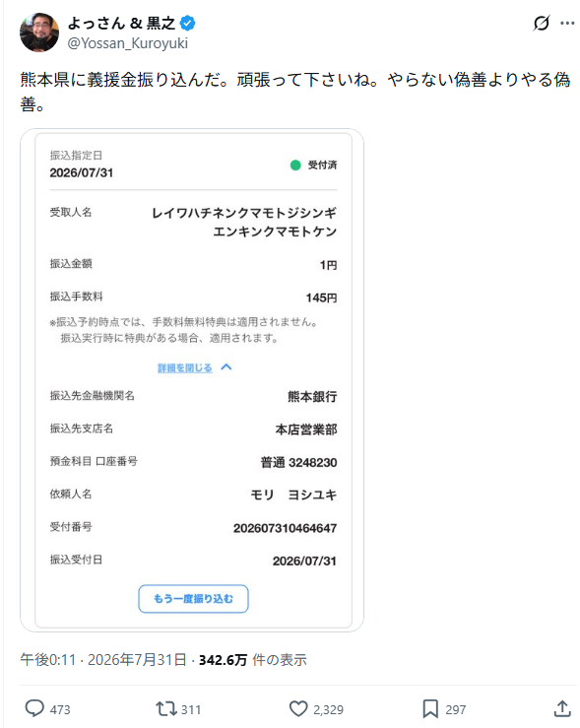Select the 振込受付日 field label

point(76,560)
